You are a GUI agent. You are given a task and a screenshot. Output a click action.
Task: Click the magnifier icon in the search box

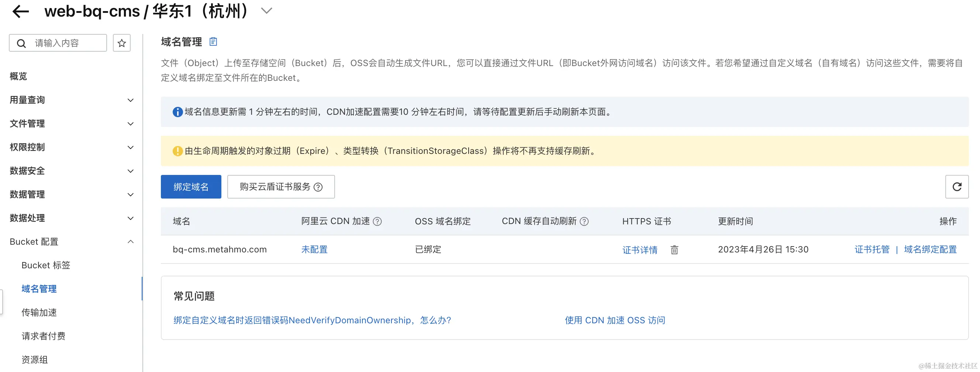pos(21,42)
